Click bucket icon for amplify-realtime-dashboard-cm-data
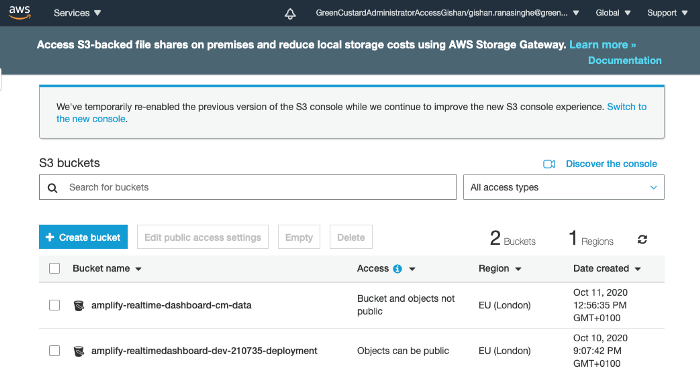This screenshot has height=382, width=700. click(79, 305)
